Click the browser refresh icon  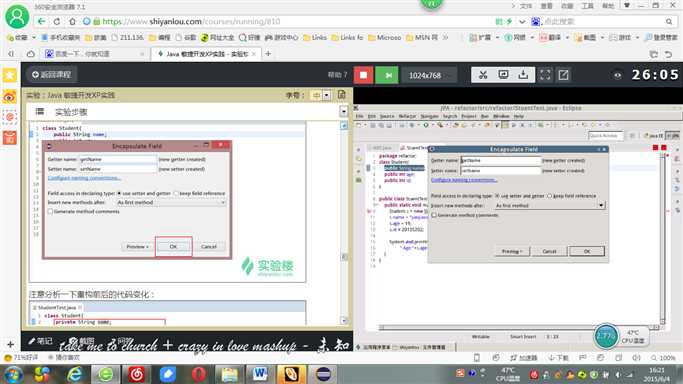point(57,21)
